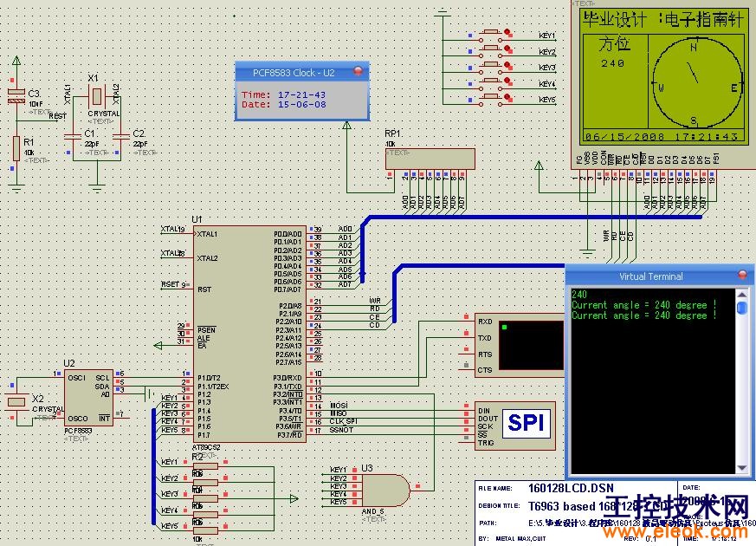
Task: Close the Virtual Terminal window
Action: pyautogui.click(x=742, y=275)
